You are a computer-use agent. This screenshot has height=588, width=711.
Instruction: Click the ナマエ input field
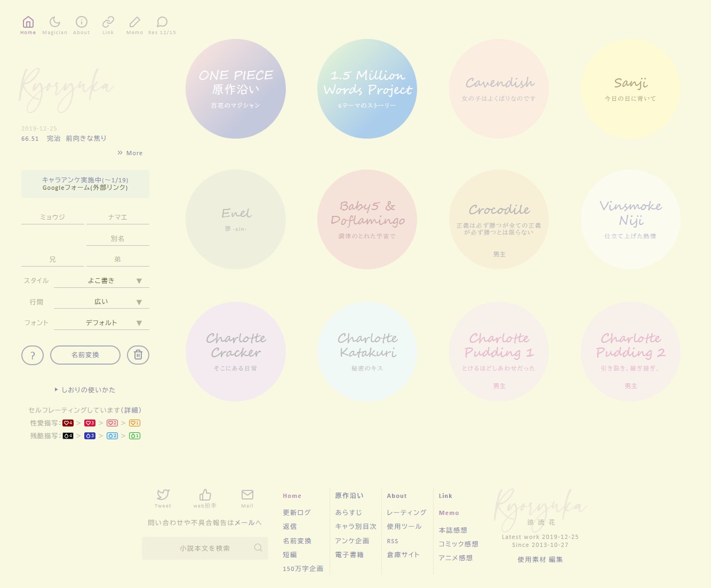[118, 217]
